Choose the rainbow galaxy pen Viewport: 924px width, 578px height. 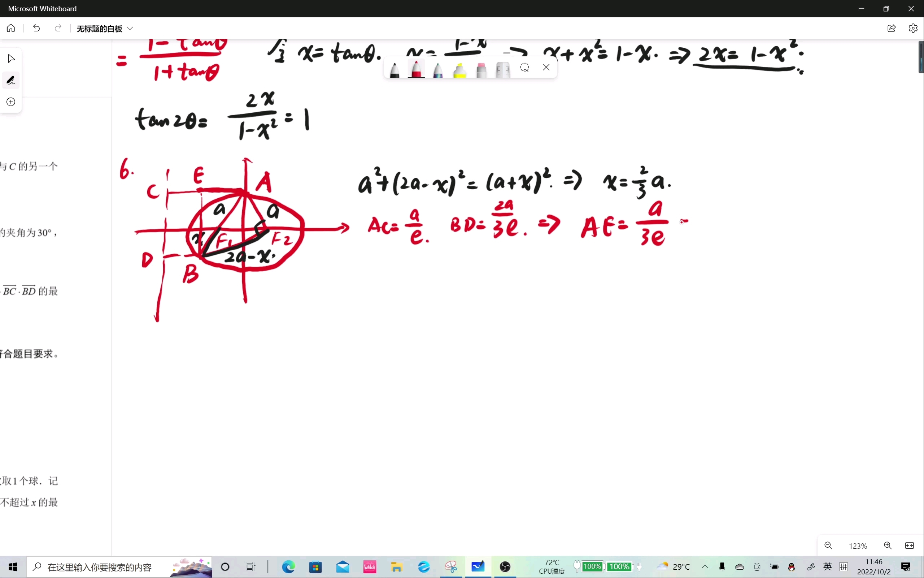tap(438, 70)
